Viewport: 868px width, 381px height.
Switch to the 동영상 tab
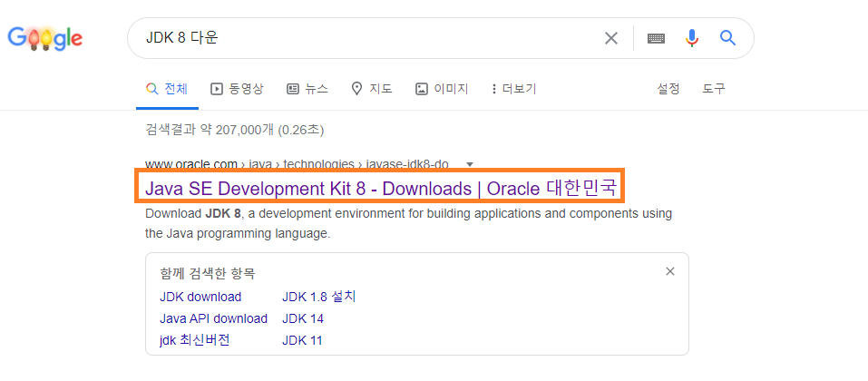coord(238,89)
